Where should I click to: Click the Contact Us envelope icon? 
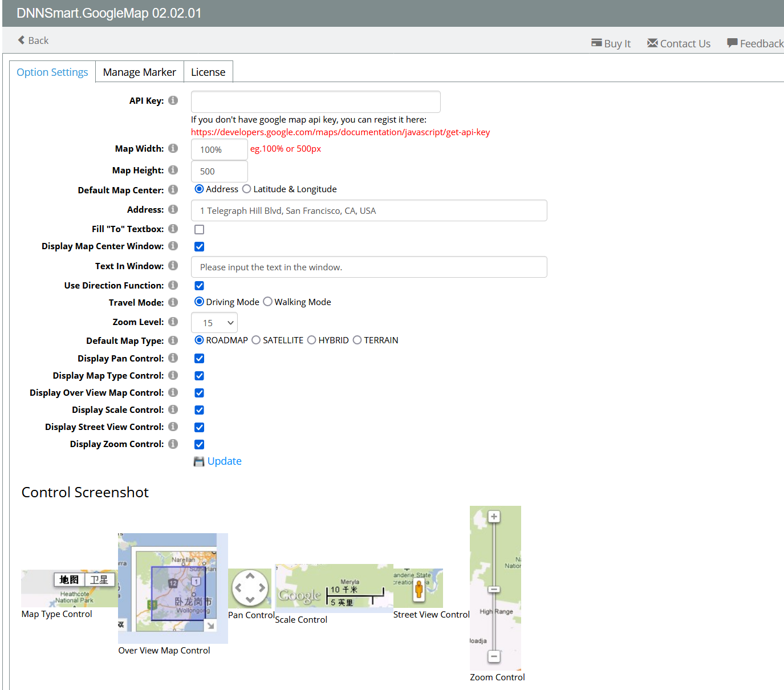(652, 43)
